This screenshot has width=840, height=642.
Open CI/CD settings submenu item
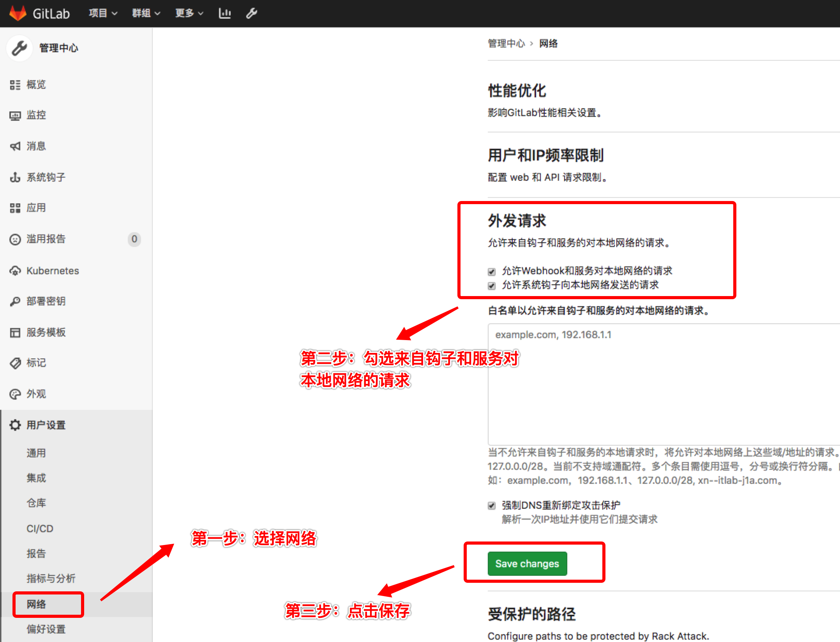tap(40, 529)
